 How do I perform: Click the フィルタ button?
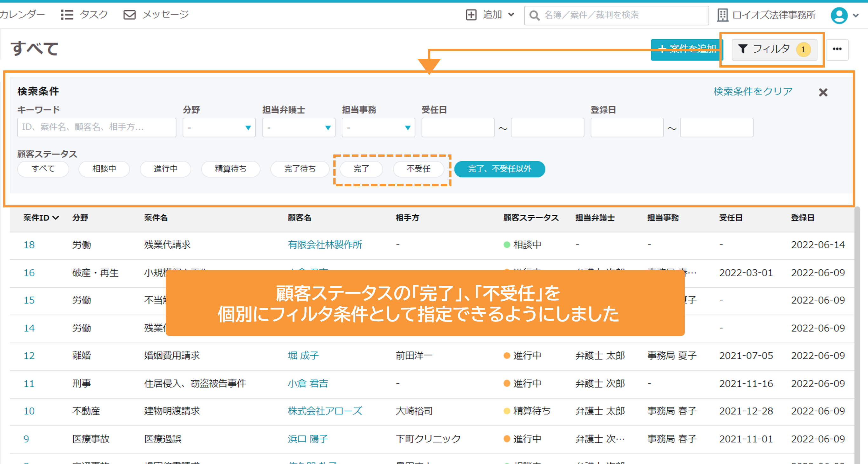click(x=774, y=49)
